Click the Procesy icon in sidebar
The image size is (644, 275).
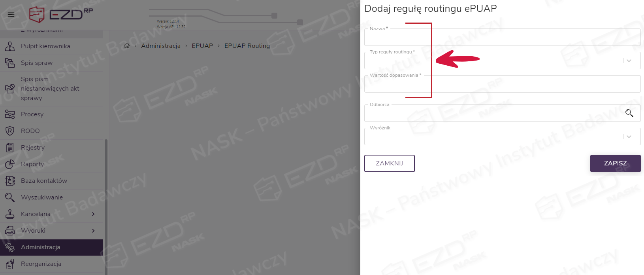pyautogui.click(x=10, y=114)
